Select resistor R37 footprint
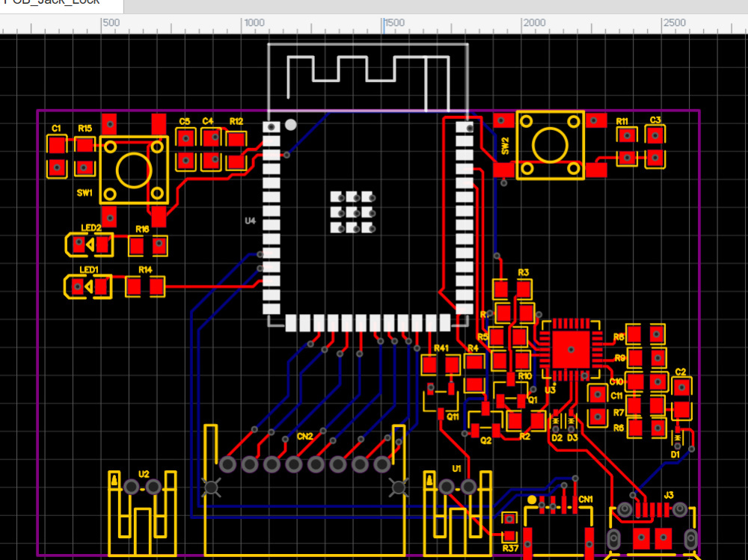748x560 pixels. click(509, 526)
